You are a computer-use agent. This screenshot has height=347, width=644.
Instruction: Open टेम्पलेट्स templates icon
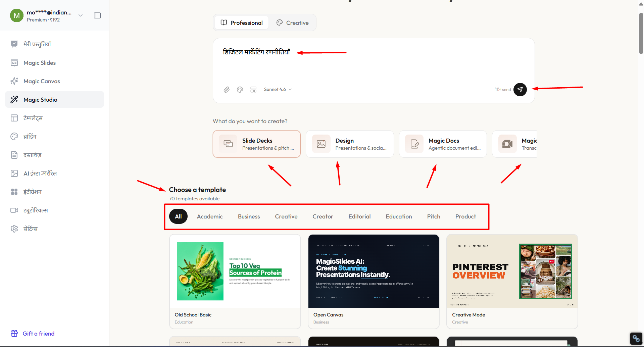14,118
